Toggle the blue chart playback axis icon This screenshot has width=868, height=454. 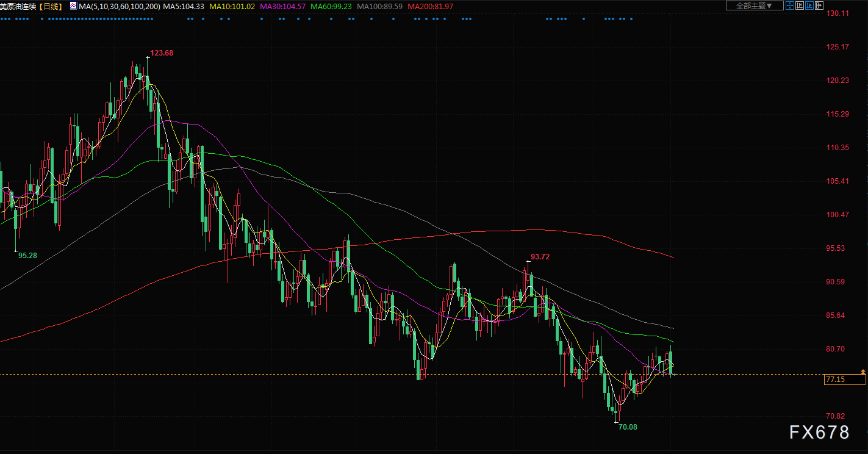click(809, 5)
